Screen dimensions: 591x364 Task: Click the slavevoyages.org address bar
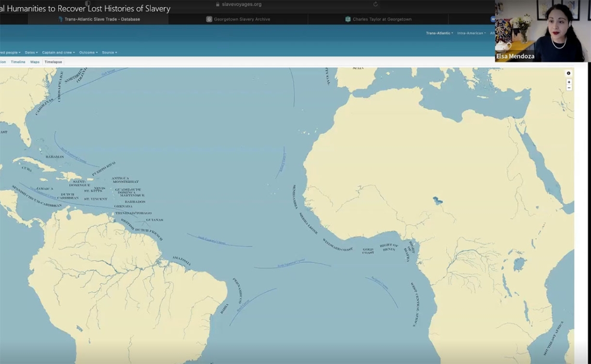pos(241,4)
